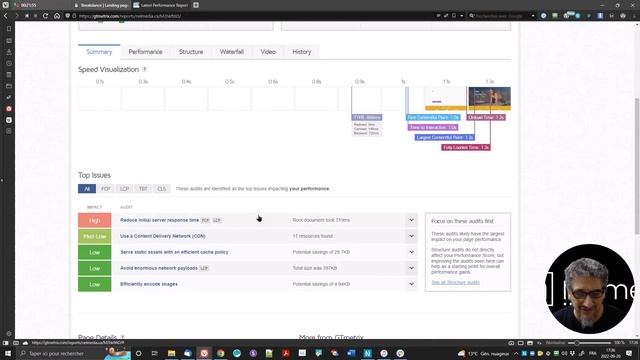Open the Video tab

[268, 52]
